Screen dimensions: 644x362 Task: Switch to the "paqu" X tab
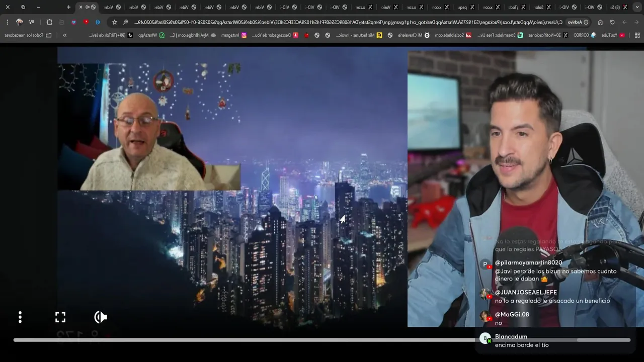coord(466,7)
